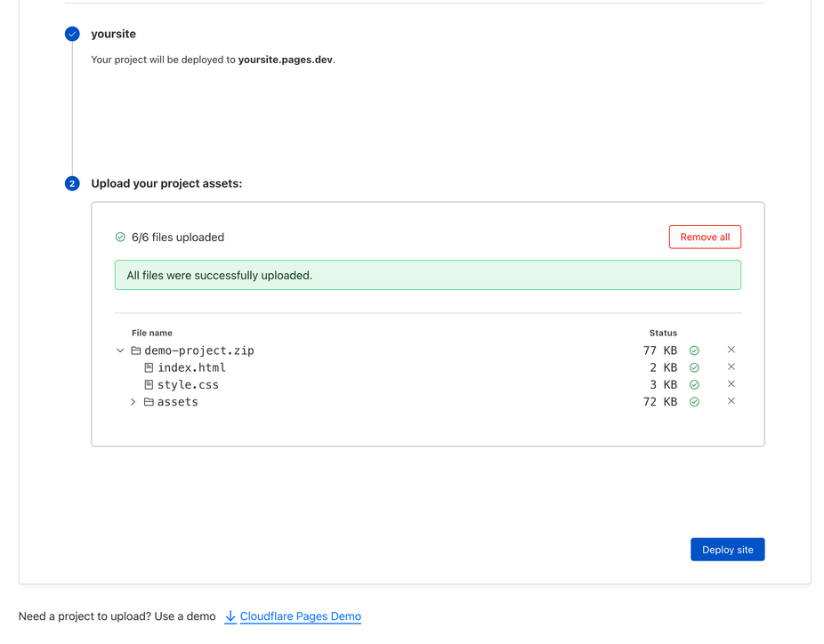Screen dimensions: 824x644
Task: Click the green status check for style.css
Action: click(694, 385)
